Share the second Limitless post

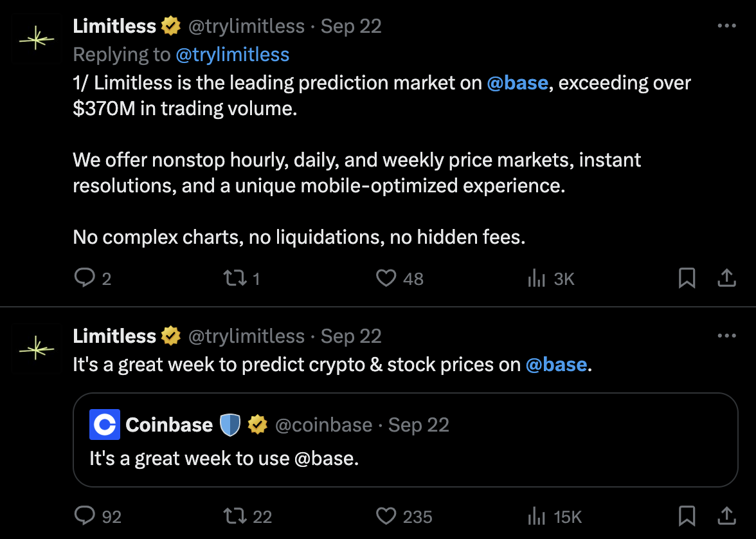tap(726, 516)
